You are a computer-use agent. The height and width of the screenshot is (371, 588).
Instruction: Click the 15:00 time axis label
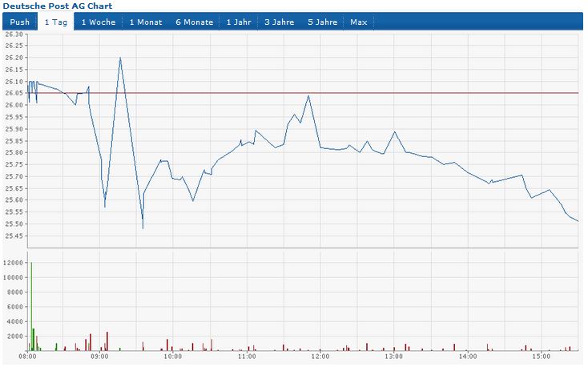[541, 357]
